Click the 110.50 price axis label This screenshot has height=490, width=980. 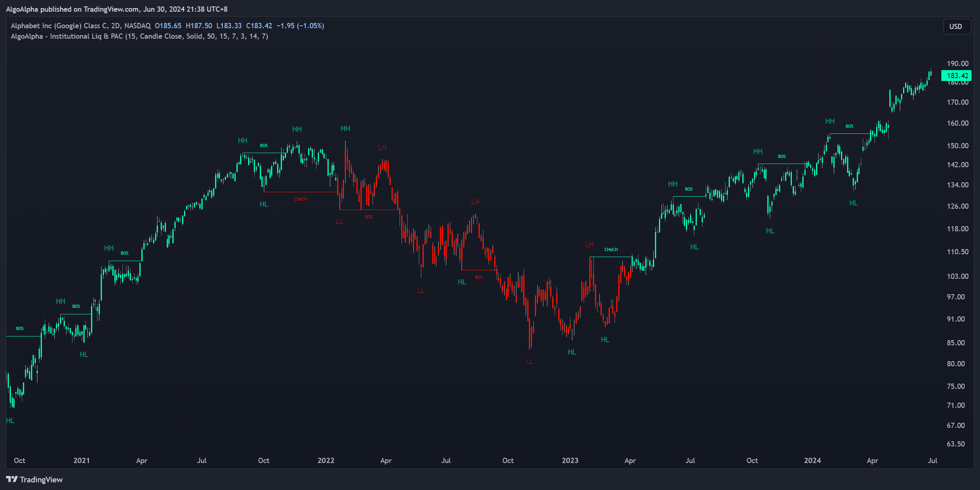coord(957,252)
